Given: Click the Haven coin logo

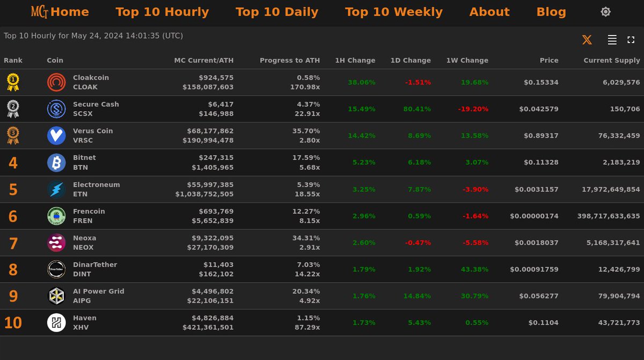Looking at the screenshot, I should (56, 323).
